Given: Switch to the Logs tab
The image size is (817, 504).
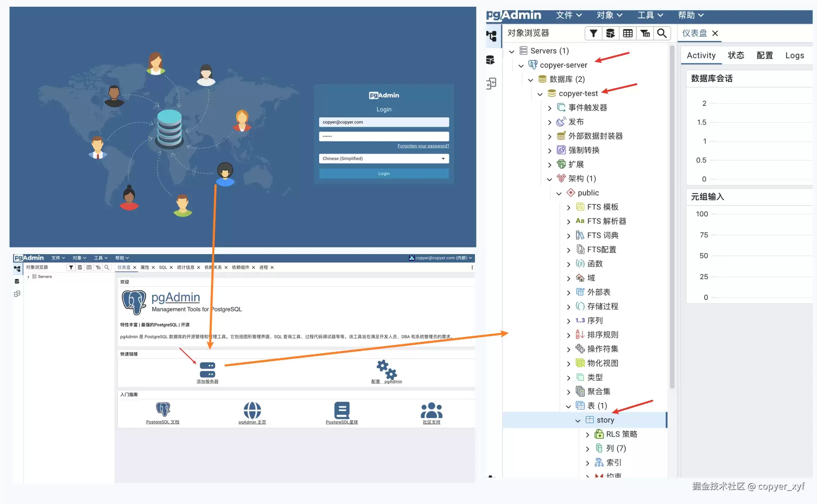Looking at the screenshot, I should point(794,55).
